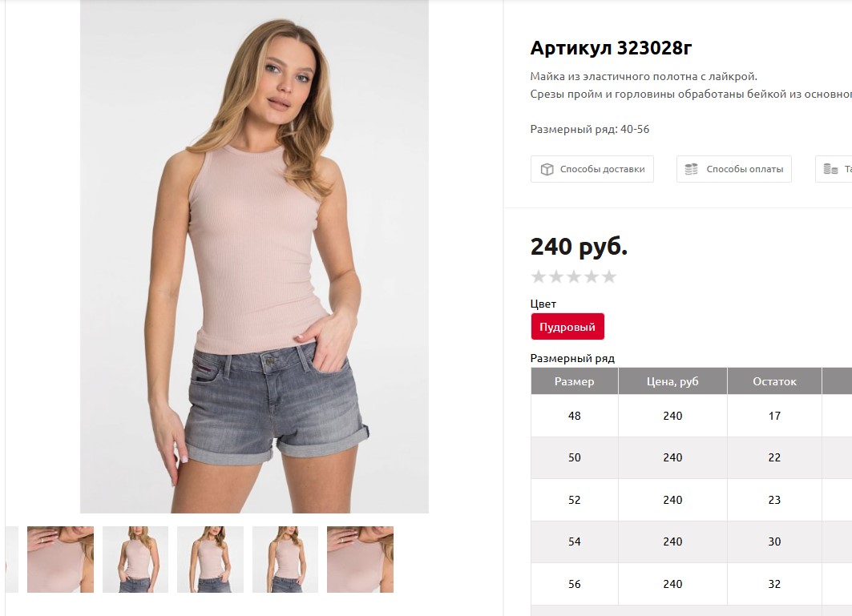Click the coins icon beside Способы оплаты
Image resolution: width=852 pixels, height=616 pixels.
(x=691, y=169)
